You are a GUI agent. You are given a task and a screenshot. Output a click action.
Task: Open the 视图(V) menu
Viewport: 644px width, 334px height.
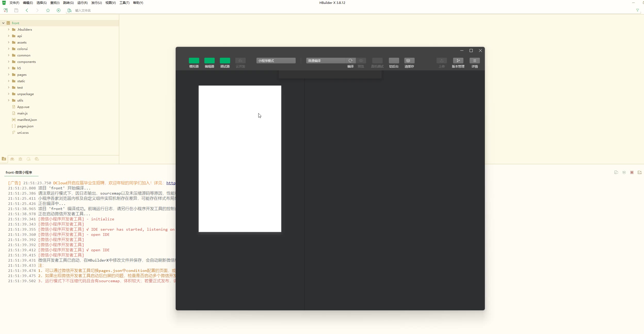[110, 3]
